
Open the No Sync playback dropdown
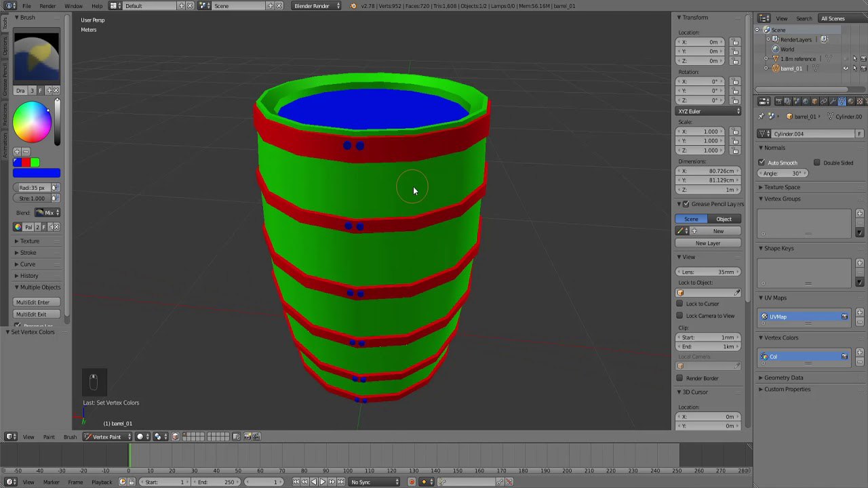375,482
